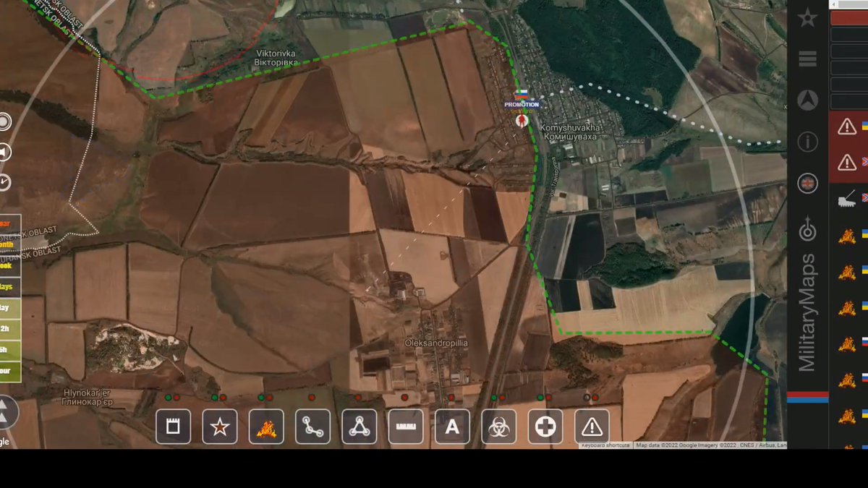This screenshot has width=868, height=488.
Task: Toggle green dot above the biohazard tool
Action: [494, 397]
